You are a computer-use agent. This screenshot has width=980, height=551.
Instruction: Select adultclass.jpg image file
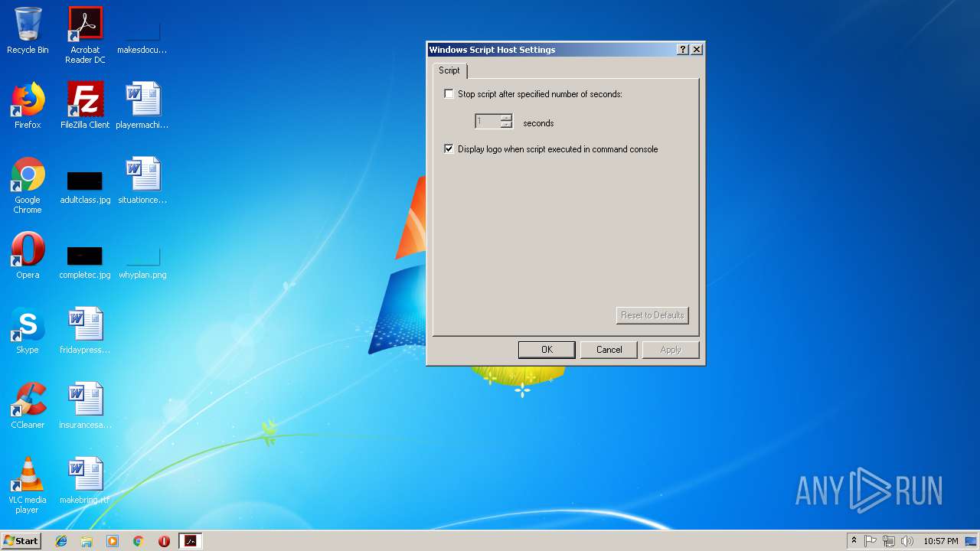coord(85,187)
